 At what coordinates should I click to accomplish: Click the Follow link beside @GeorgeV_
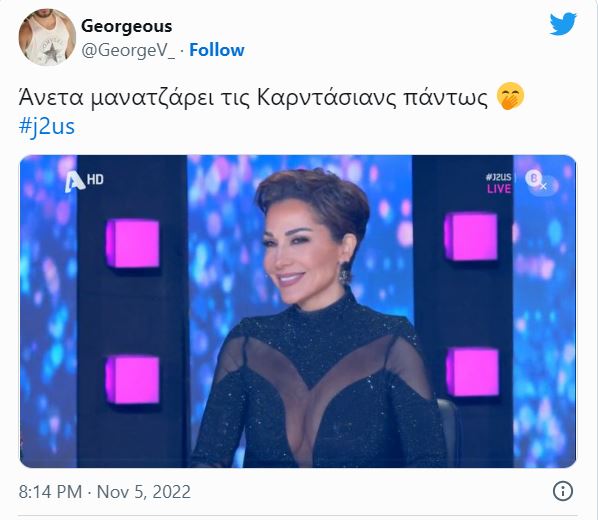[217, 50]
